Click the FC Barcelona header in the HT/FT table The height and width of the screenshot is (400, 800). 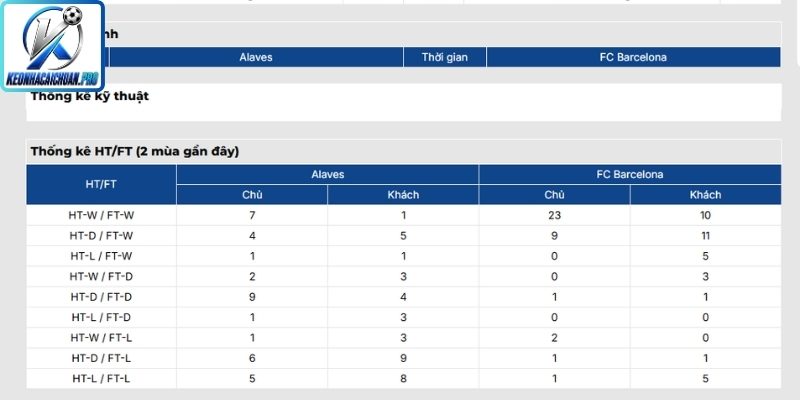tap(630, 174)
